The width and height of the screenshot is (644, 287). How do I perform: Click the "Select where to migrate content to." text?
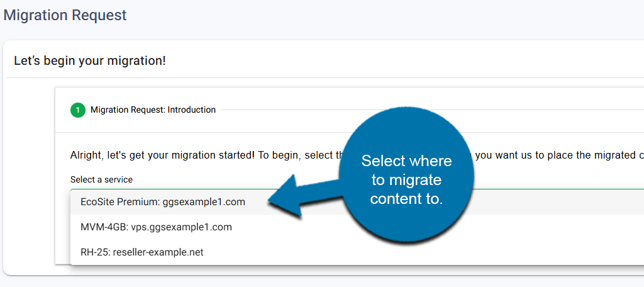click(406, 180)
